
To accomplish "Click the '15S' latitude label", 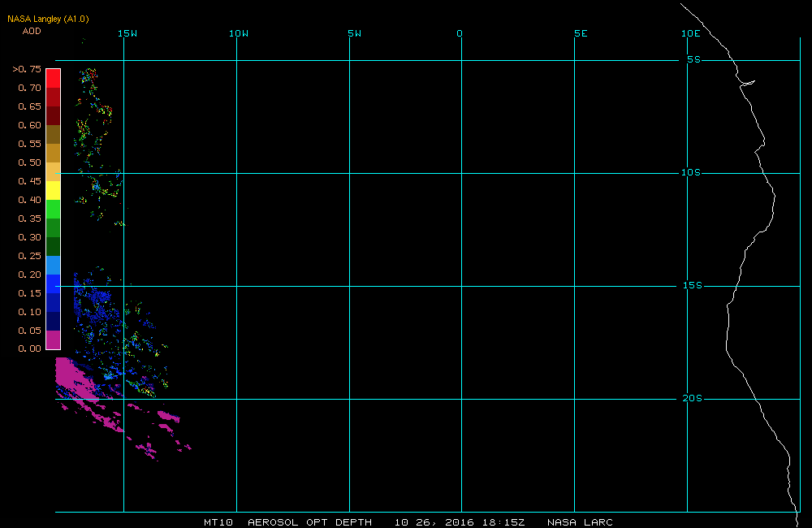I will tap(693, 285).
